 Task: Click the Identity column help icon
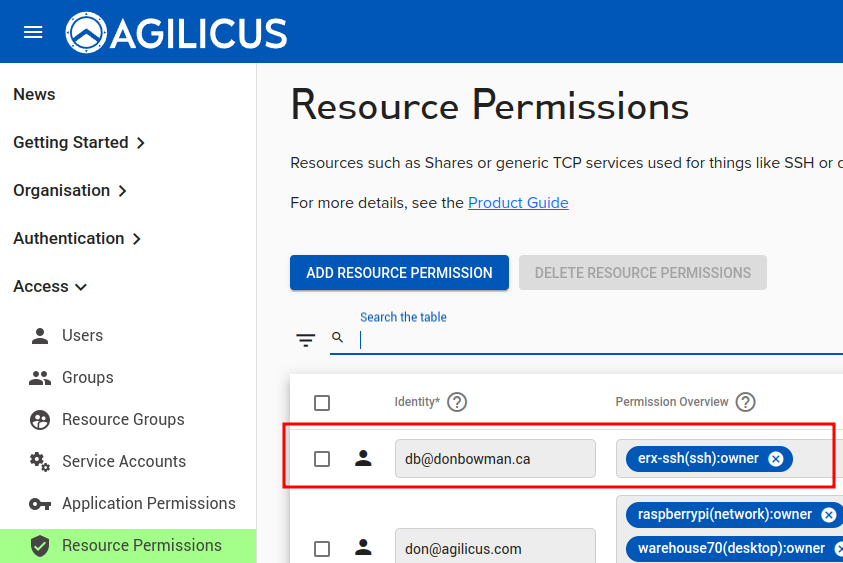[457, 402]
